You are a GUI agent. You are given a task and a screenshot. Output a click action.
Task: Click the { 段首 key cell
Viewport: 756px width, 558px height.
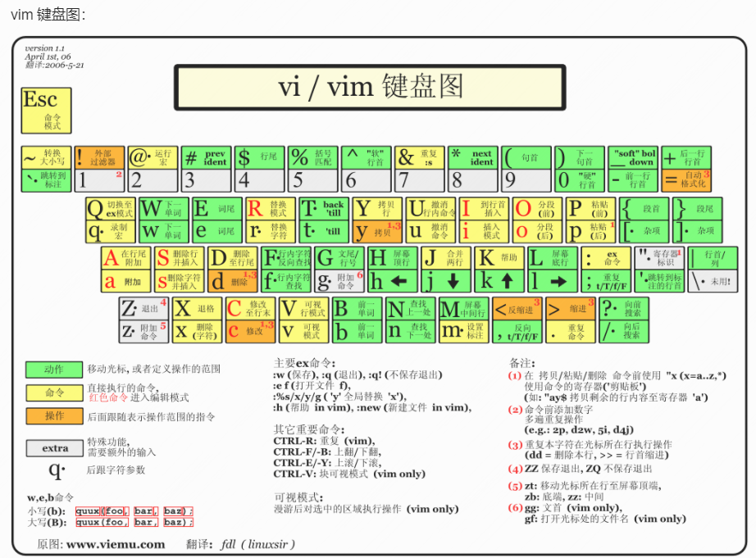[x=644, y=209]
